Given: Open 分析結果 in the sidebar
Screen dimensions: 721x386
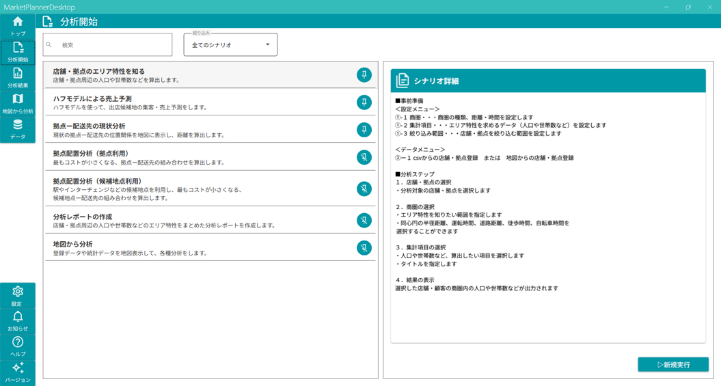Looking at the screenshot, I should (17, 78).
